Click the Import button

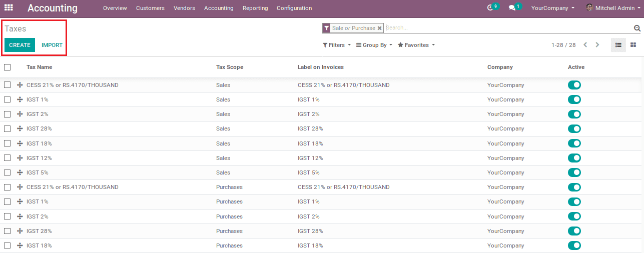(52, 45)
